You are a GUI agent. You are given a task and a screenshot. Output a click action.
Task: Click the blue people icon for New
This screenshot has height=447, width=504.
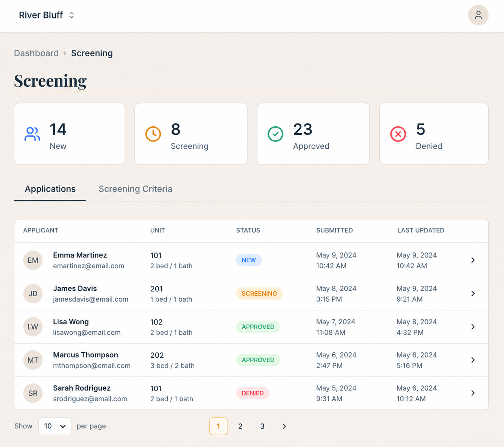[x=32, y=134]
